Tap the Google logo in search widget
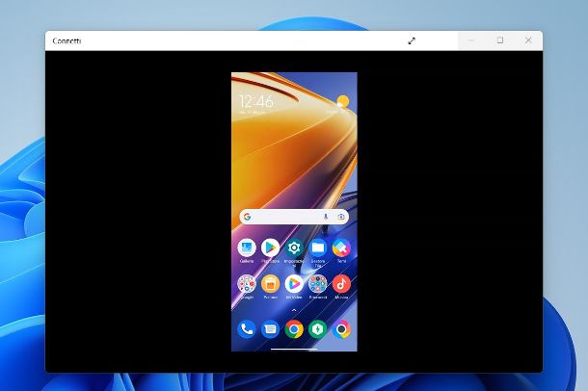The height and width of the screenshot is (391, 588). point(247,217)
